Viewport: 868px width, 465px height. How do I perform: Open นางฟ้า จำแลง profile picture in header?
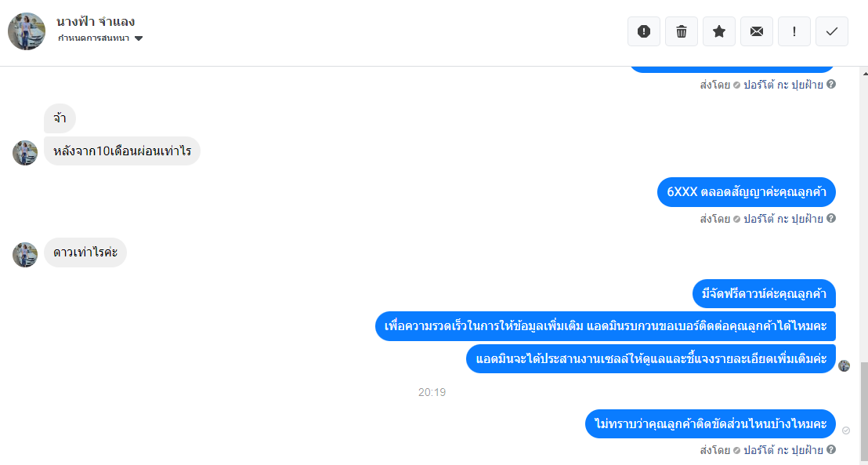pyautogui.click(x=27, y=31)
